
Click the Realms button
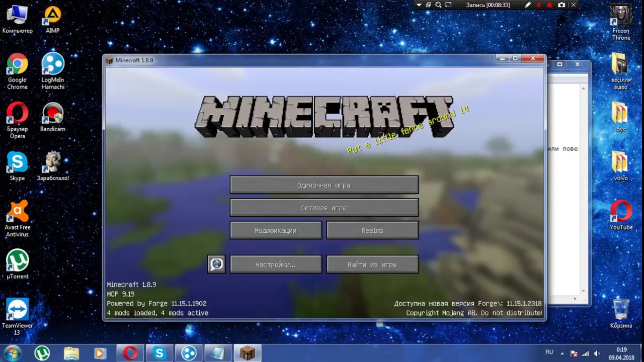click(372, 230)
